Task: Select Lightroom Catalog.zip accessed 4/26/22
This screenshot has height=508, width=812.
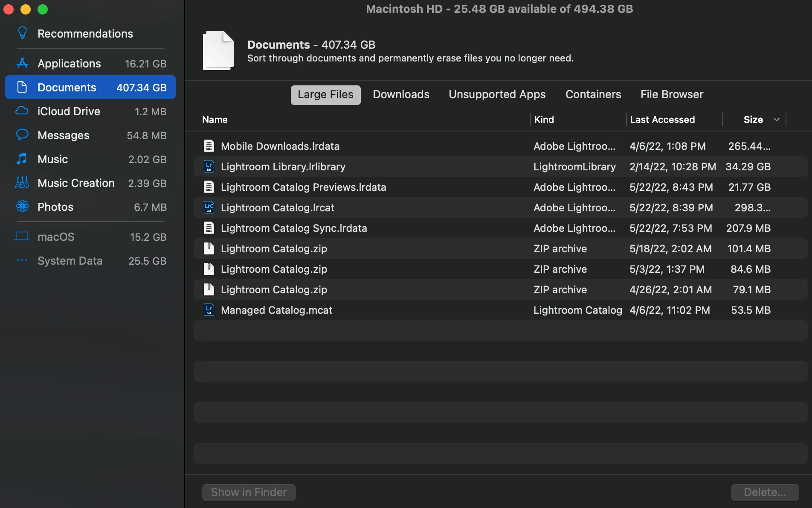Action: coord(274,289)
